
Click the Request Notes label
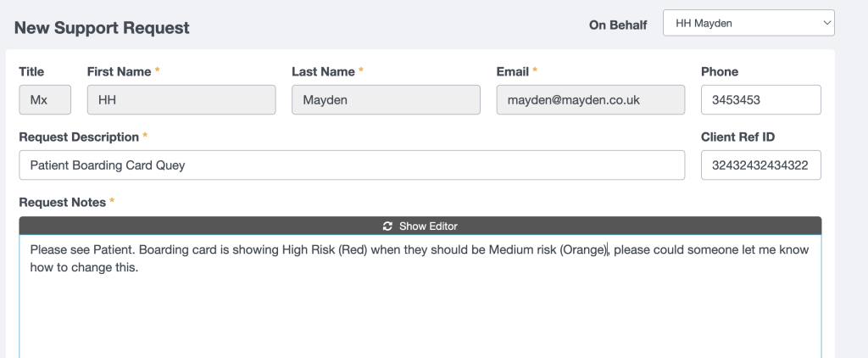(62, 202)
